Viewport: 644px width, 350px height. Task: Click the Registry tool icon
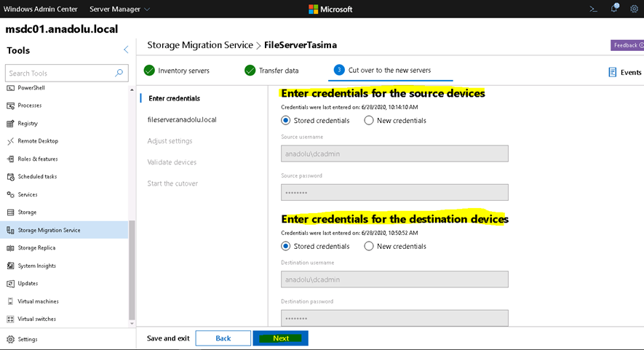click(10, 123)
